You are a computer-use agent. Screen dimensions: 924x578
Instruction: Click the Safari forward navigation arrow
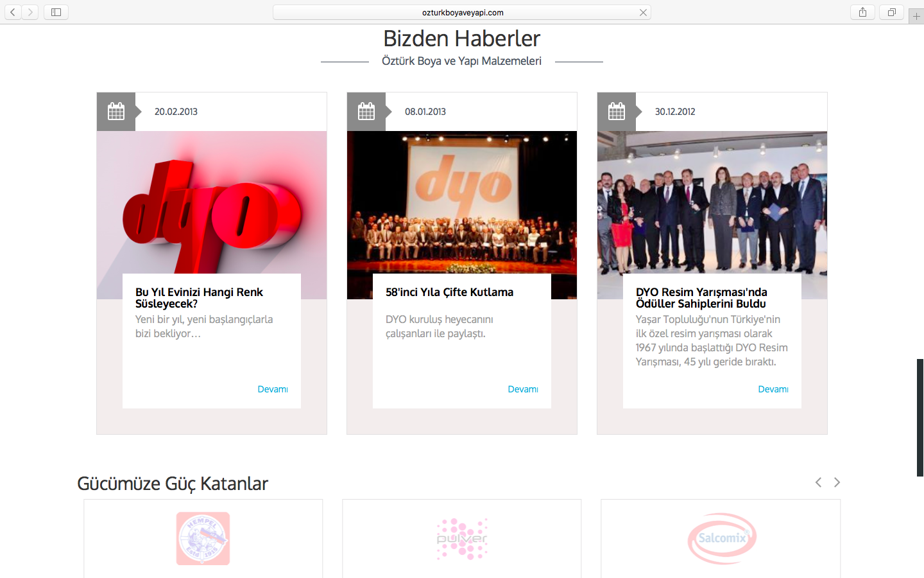(x=30, y=12)
